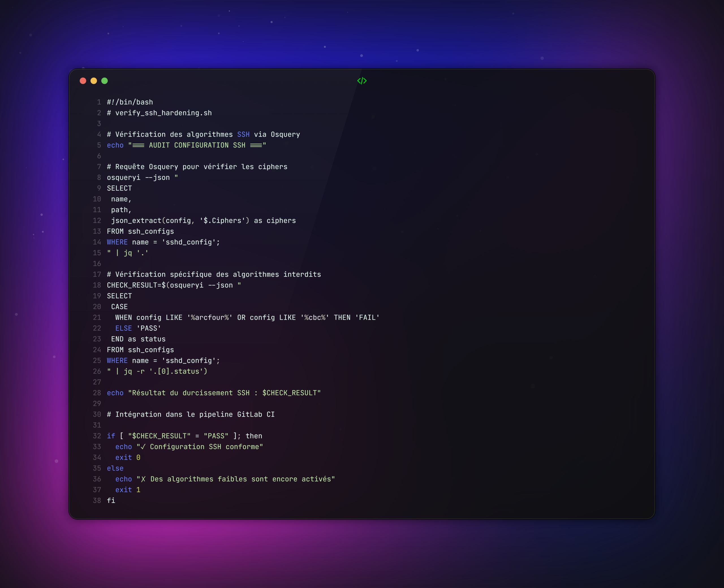Click the WHERE keyword on line 14
724x588 pixels.
point(117,242)
